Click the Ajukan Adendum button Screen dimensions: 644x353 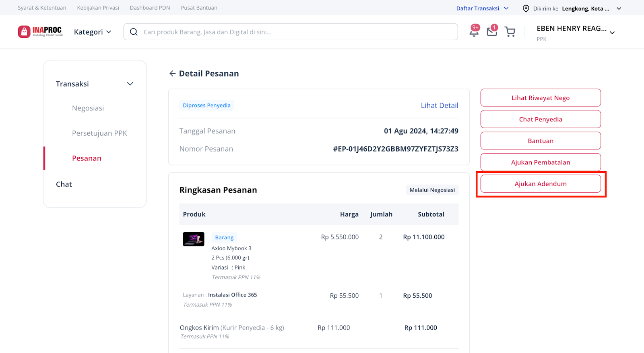(x=541, y=184)
